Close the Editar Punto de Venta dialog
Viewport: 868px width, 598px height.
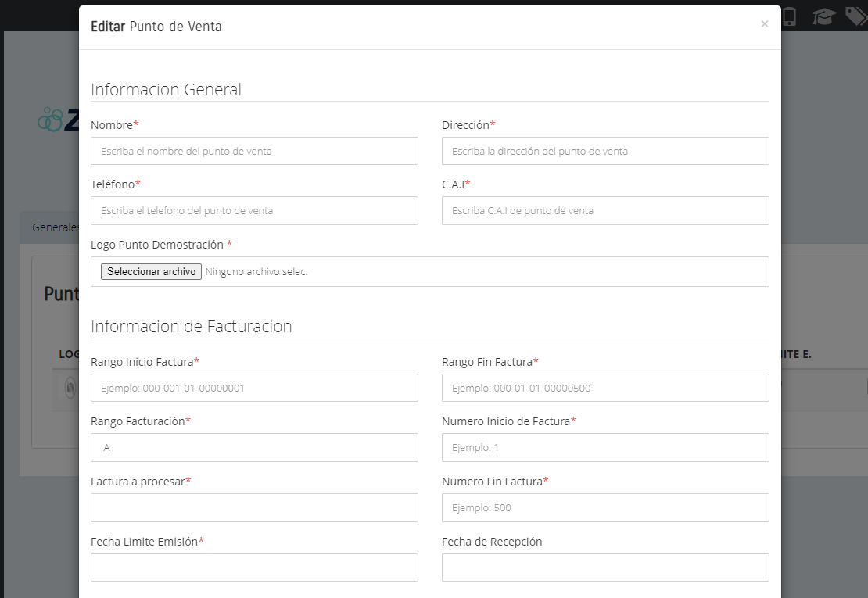(765, 23)
